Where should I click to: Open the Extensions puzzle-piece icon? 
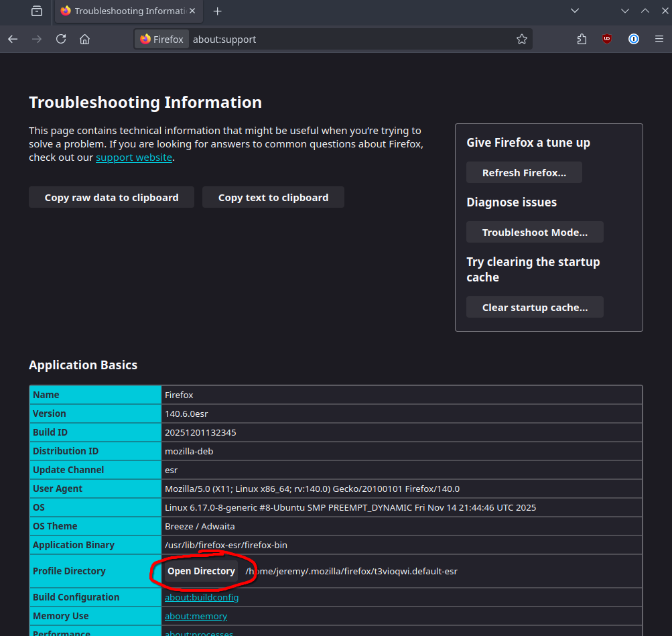[x=582, y=39]
